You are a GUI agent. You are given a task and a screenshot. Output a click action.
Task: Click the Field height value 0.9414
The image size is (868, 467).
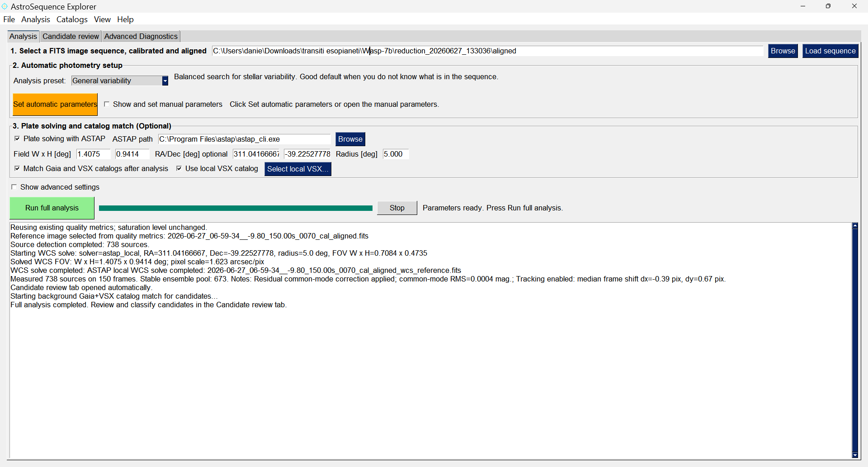coord(132,154)
